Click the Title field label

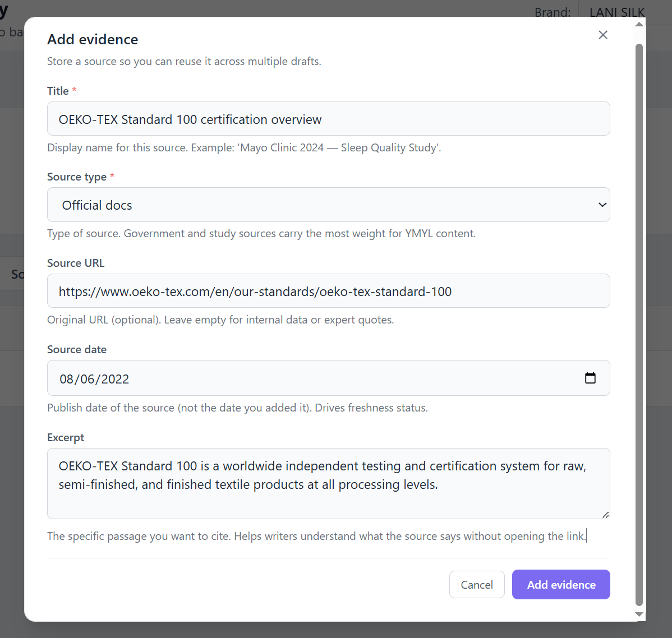click(x=58, y=91)
